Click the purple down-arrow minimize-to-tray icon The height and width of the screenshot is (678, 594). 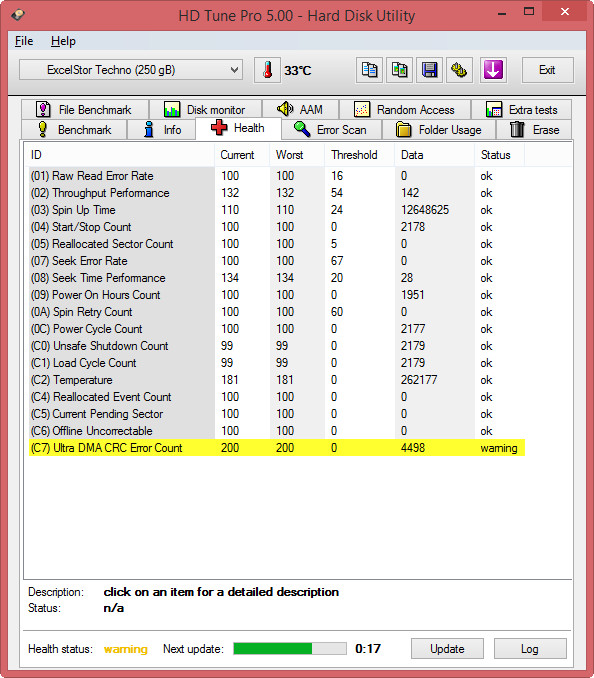(493, 70)
